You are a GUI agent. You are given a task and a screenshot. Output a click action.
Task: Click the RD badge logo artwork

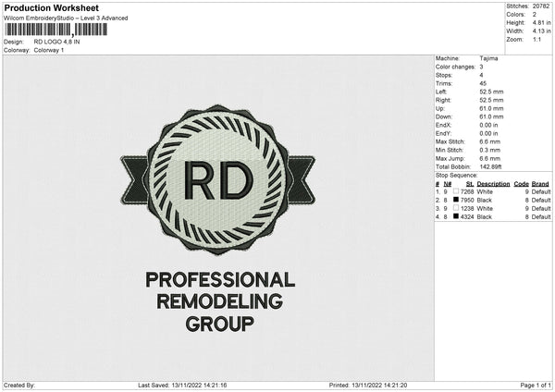pos(217,179)
